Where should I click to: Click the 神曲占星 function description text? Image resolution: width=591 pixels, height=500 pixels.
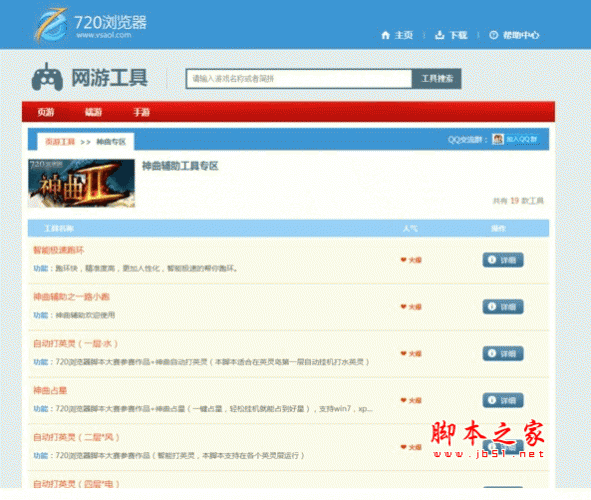203,408
